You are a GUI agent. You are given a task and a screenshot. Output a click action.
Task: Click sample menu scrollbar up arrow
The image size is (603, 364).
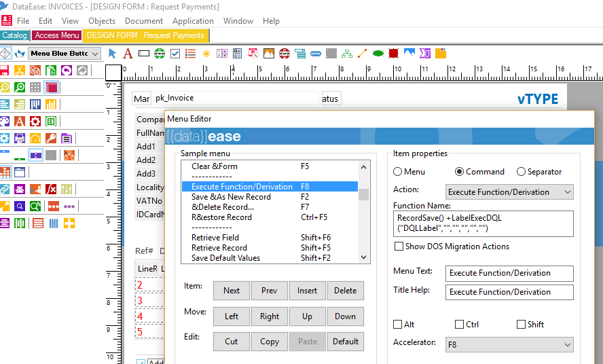[363, 167]
